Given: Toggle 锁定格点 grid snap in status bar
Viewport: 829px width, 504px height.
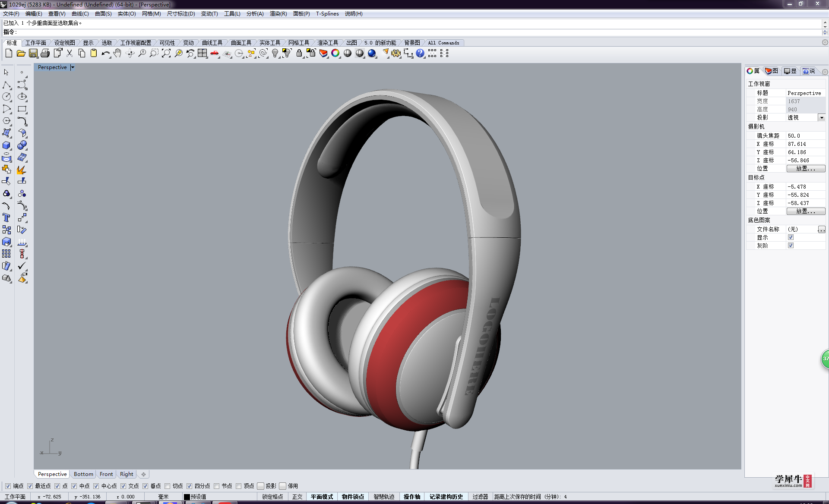Looking at the screenshot, I should [x=272, y=497].
